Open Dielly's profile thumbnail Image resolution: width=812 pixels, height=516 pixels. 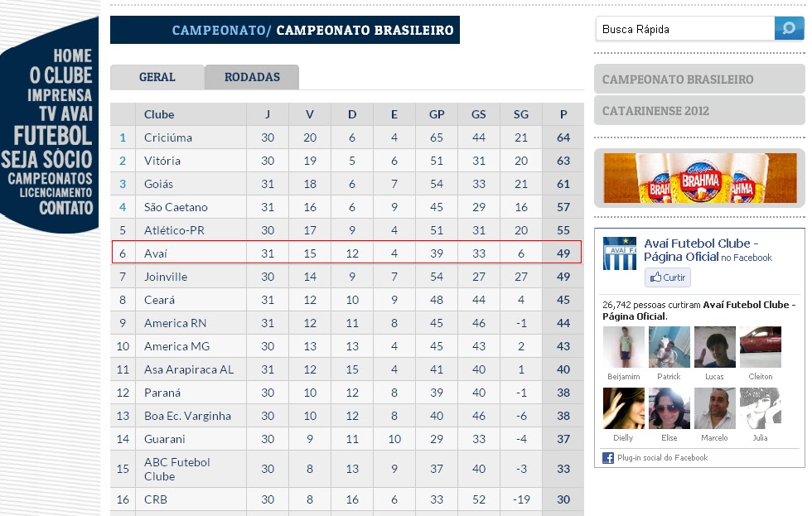[623, 408]
